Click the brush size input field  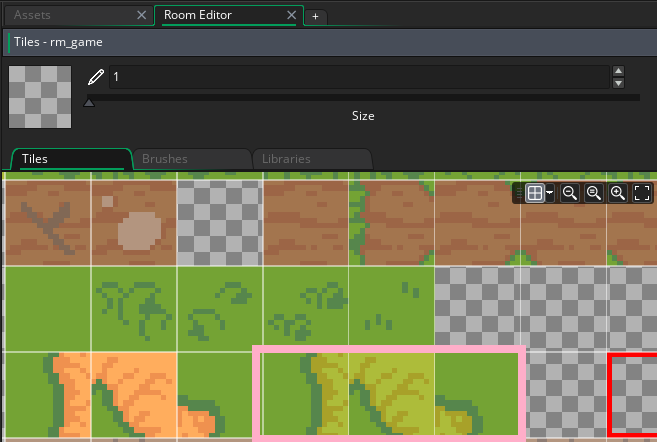[x=359, y=77]
